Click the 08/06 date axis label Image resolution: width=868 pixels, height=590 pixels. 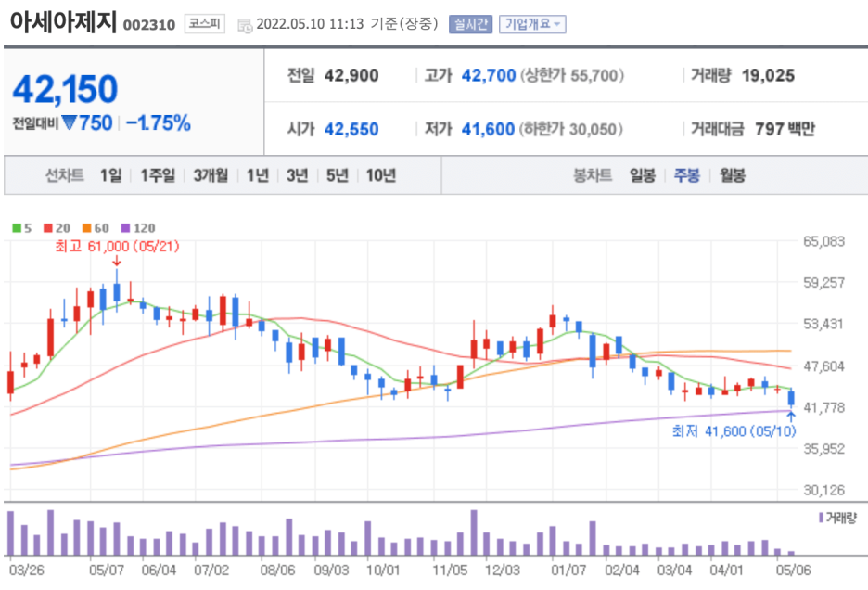278,571
